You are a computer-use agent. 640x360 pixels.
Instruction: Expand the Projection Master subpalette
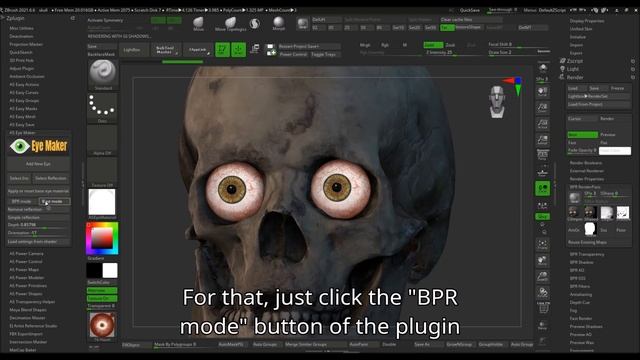click(x=26, y=44)
